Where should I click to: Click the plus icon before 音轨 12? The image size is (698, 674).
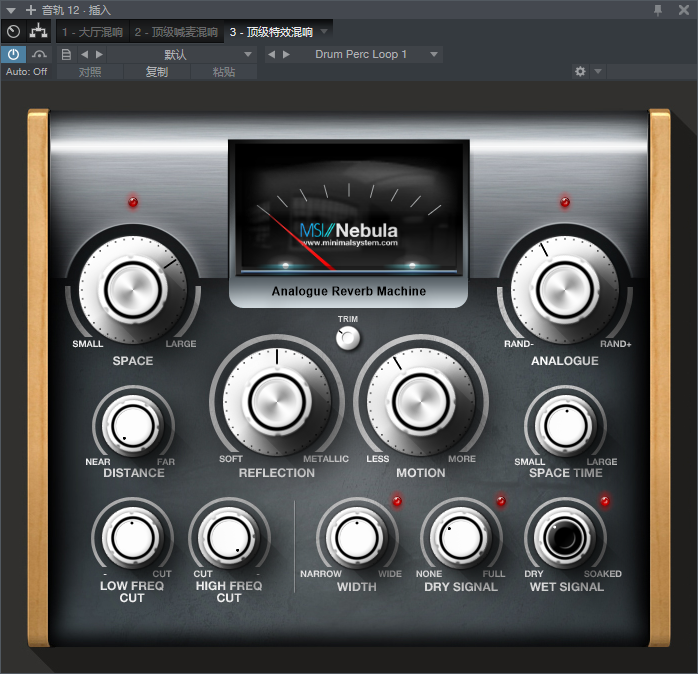(31, 10)
